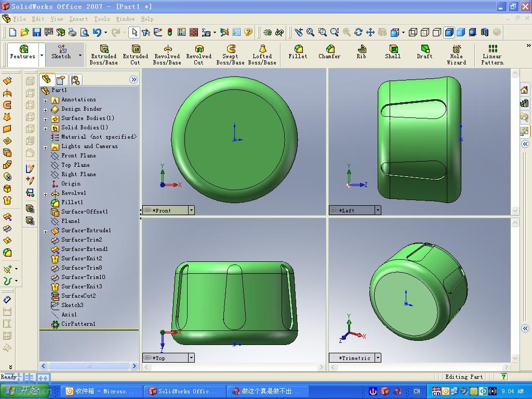Viewport: 532px width, 399px height.
Task: Click feature tree horizontal scrollbar thumb
Action: (x=88, y=366)
